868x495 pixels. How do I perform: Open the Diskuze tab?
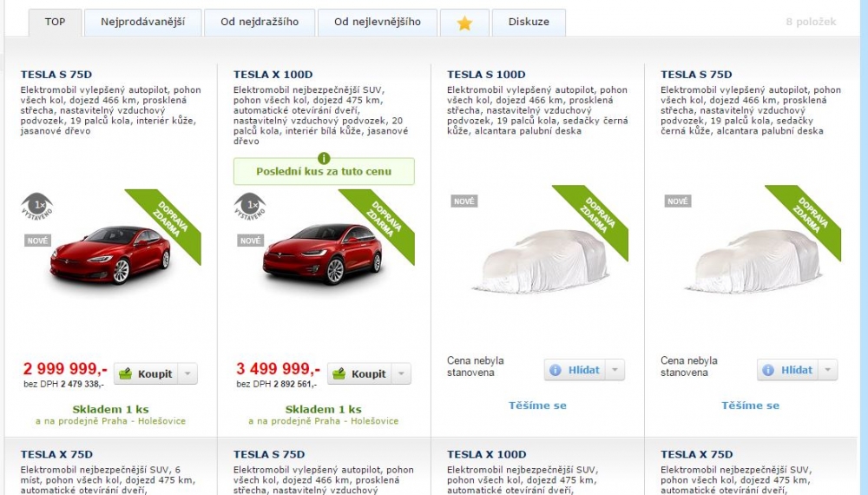point(529,23)
